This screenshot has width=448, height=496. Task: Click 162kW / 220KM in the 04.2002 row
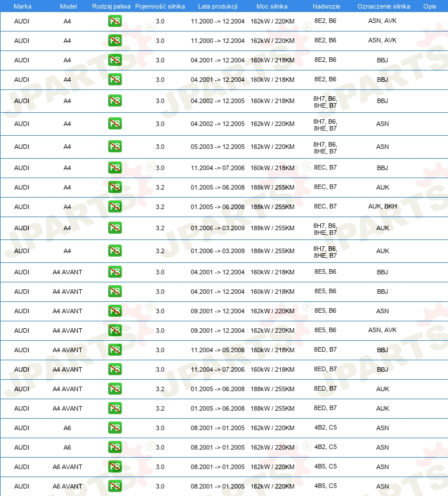click(x=272, y=124)
